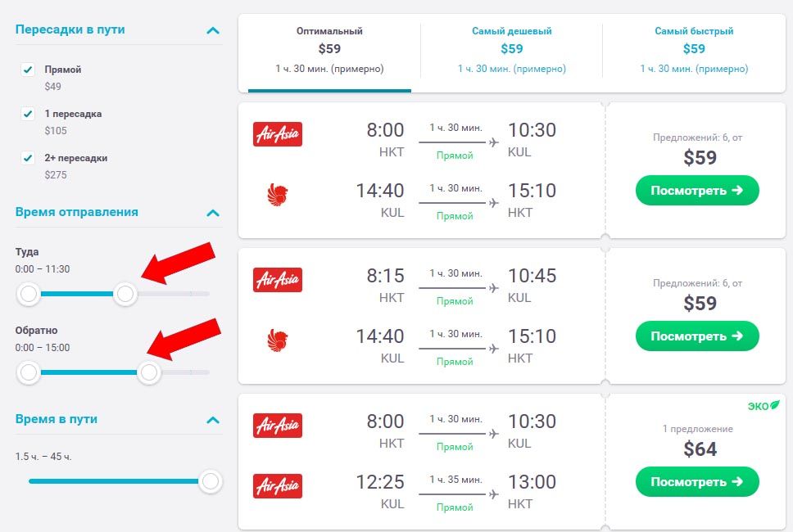Click the green ЭКО leaf badge

point(764,406)
